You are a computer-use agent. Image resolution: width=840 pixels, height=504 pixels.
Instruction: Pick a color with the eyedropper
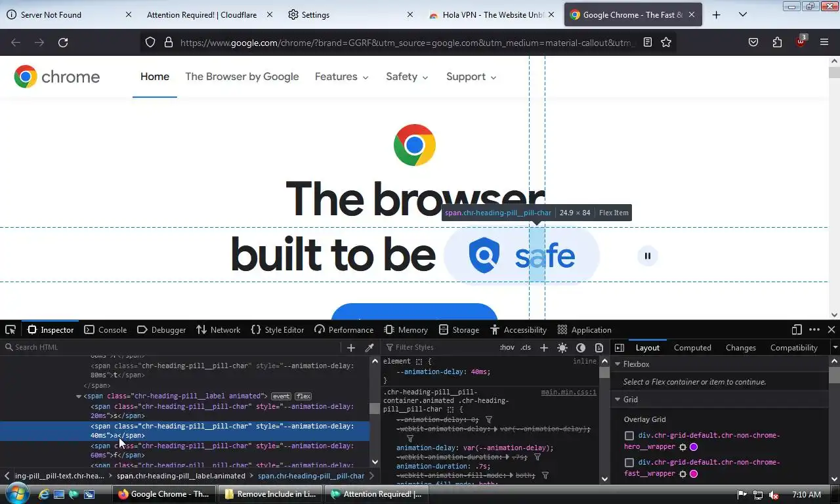pos(369,348)
